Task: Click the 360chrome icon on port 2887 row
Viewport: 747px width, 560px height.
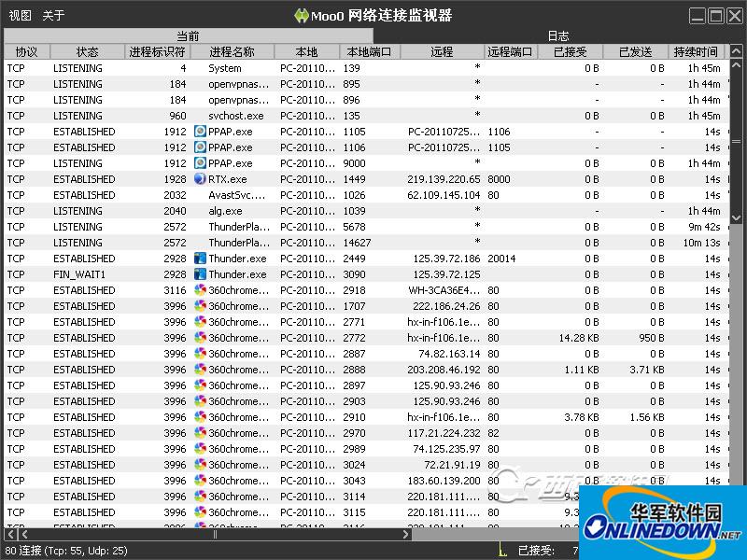Action: [200, 354]
